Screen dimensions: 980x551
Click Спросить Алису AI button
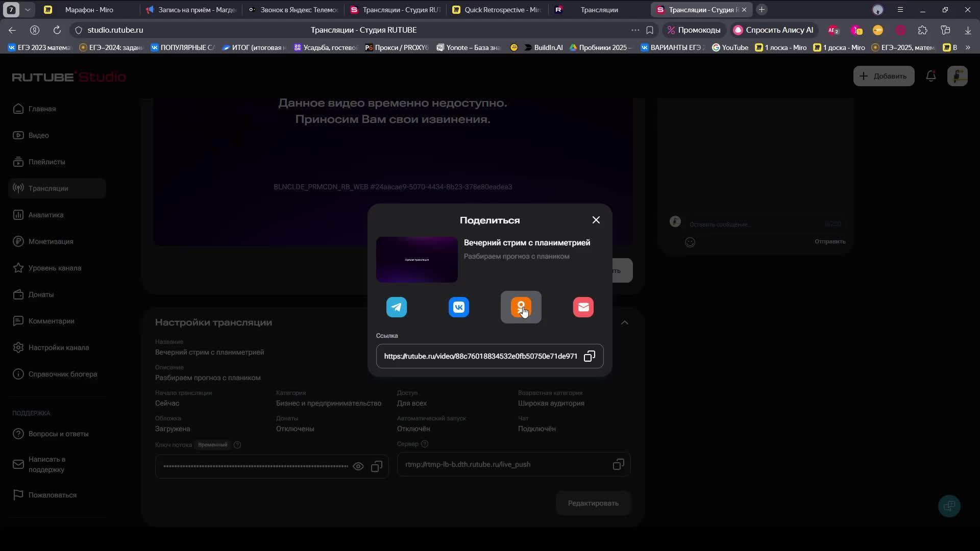[x=774, y=30]
